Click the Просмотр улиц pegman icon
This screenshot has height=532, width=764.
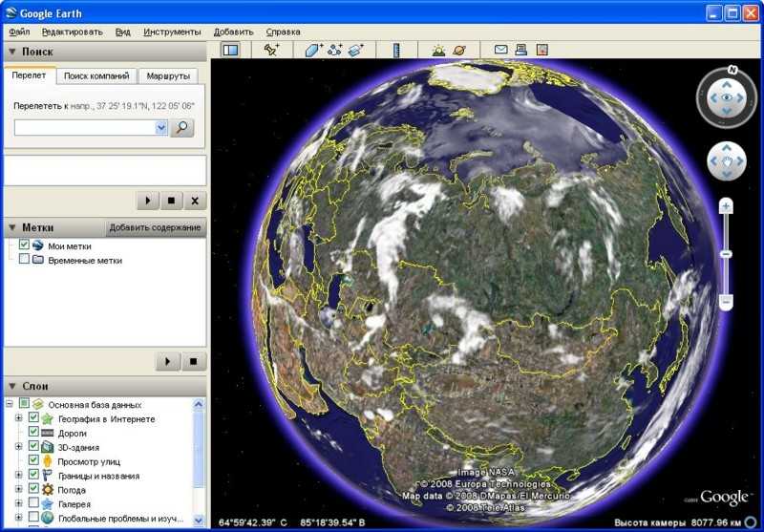(x=47, y=461)
